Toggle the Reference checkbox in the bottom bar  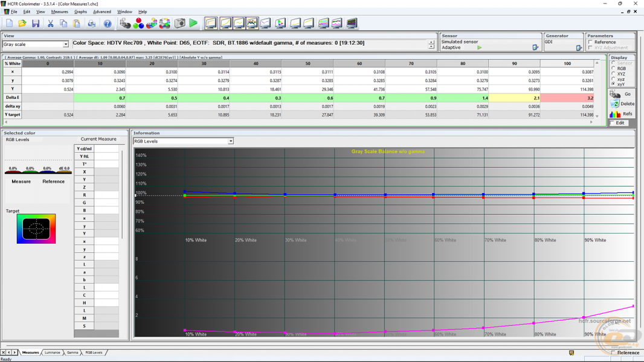pos(613,352)
